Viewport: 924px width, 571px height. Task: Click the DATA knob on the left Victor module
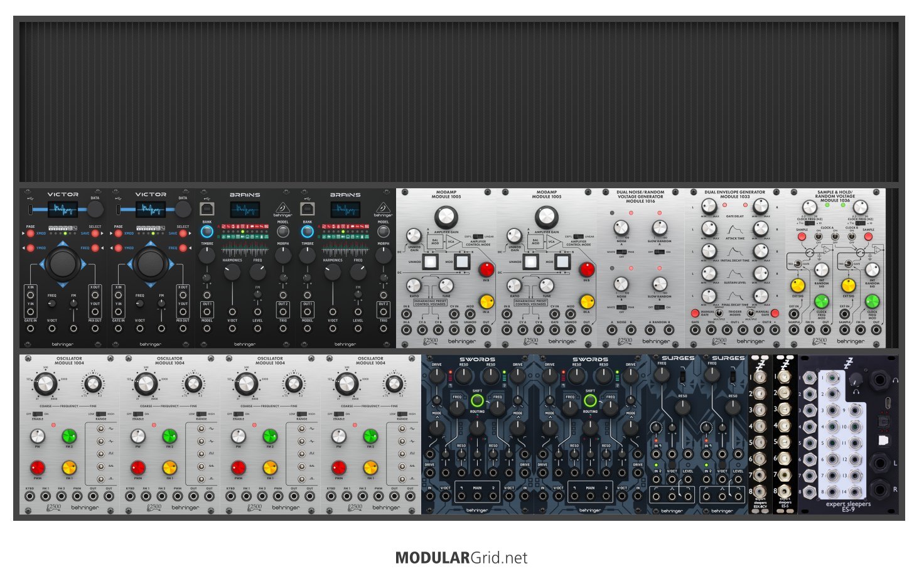pyautogui.click(x=95, y=209)
